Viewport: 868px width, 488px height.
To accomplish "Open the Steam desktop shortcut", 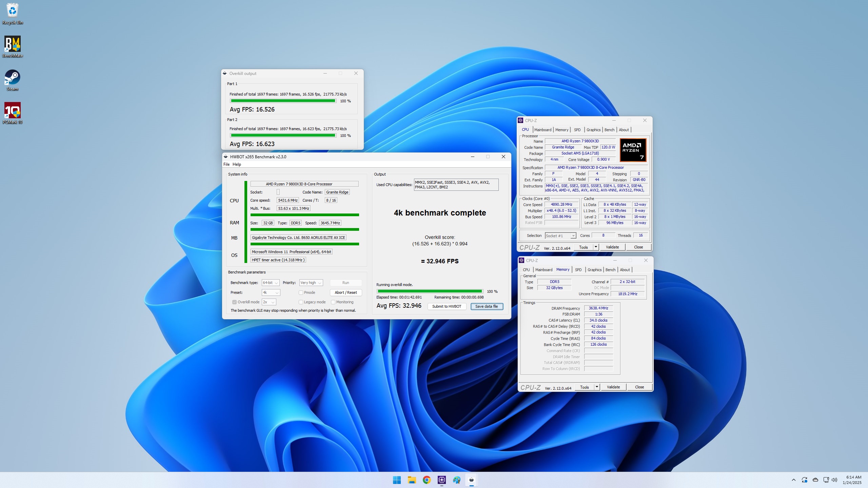I will coord(13,80).
